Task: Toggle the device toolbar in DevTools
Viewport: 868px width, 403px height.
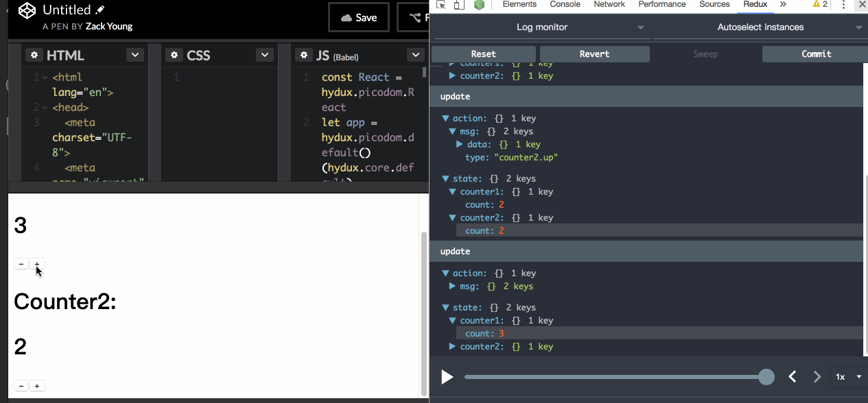Action: (458, 5)
